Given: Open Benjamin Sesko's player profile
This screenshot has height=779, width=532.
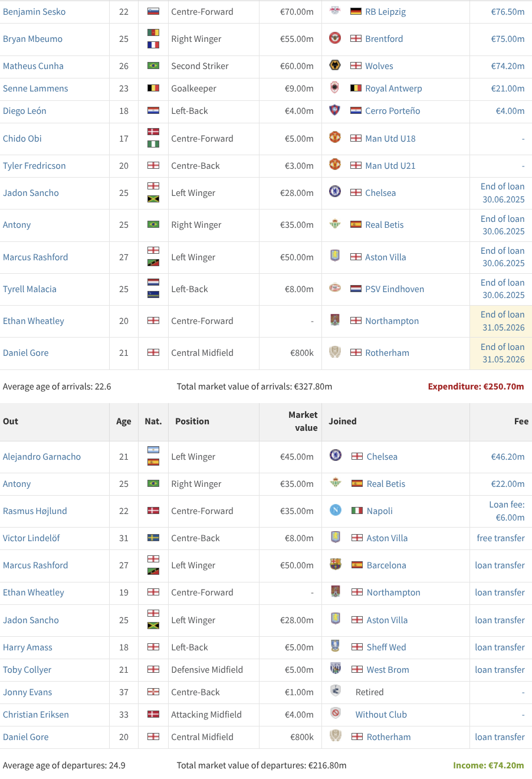Looking at the screenshot, I should (x=34, y=12).
